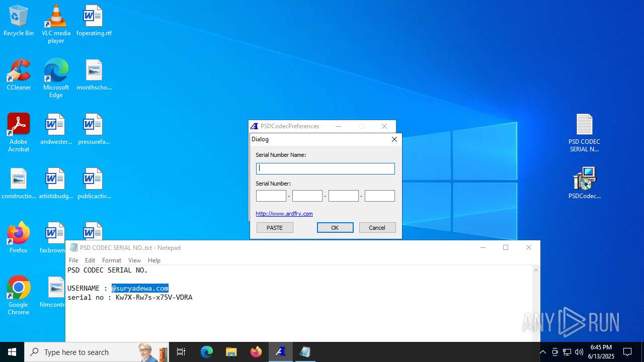Launch Microsoft Edge desktop shortcut
The height and width of the screenshot is (362, 644).
click(56, 78)
